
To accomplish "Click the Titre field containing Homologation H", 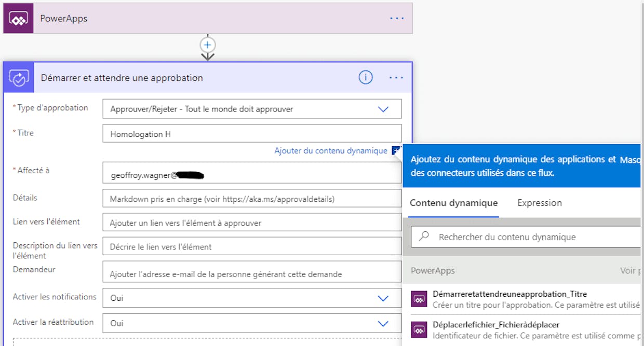I will [x=252, y=134].
